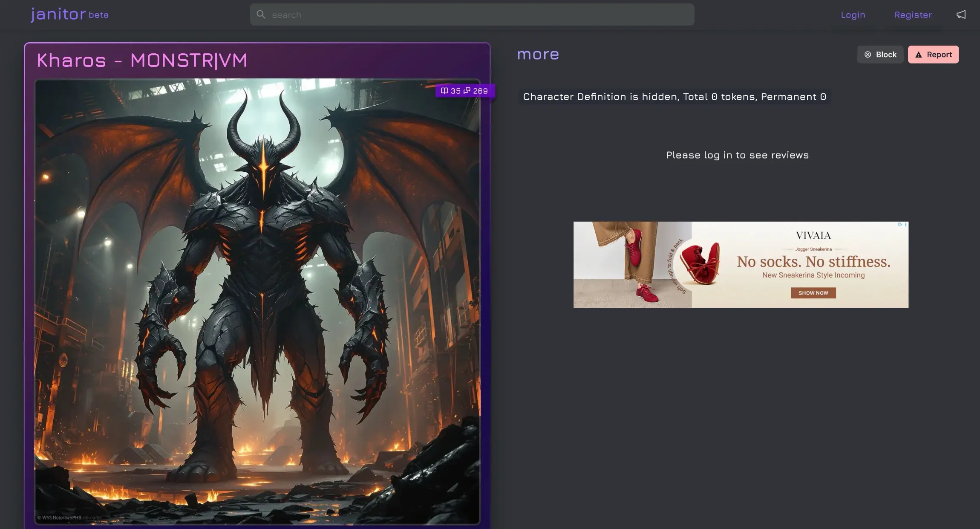Click "Please log in to see reviews"
The width and height of the screenshot is (980, 529).
coord(737,155)
